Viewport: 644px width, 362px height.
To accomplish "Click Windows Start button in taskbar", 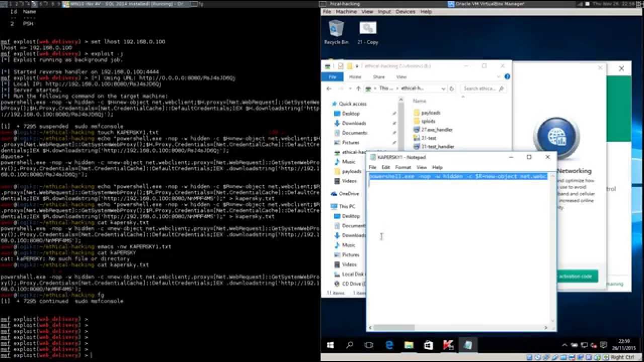I will click(331, 345).
